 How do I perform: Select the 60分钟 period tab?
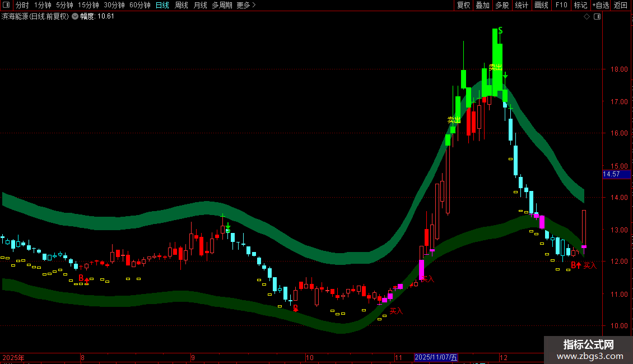tap(139, 5)
